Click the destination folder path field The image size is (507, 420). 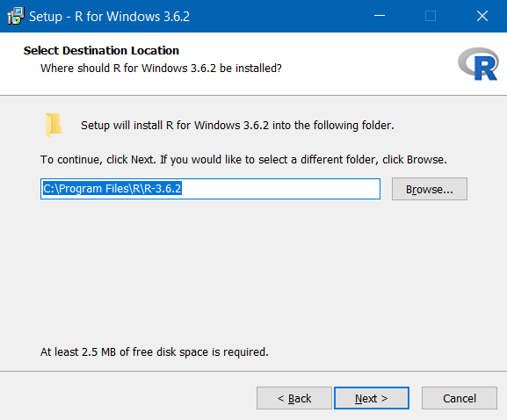(x=210, y=189)
